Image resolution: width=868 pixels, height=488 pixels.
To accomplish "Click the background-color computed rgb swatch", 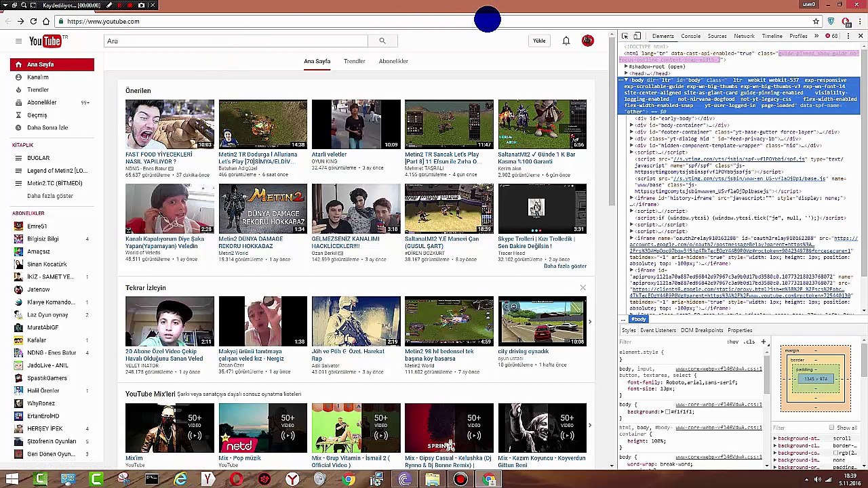I will pyautogui.click(x=835, y=453).
